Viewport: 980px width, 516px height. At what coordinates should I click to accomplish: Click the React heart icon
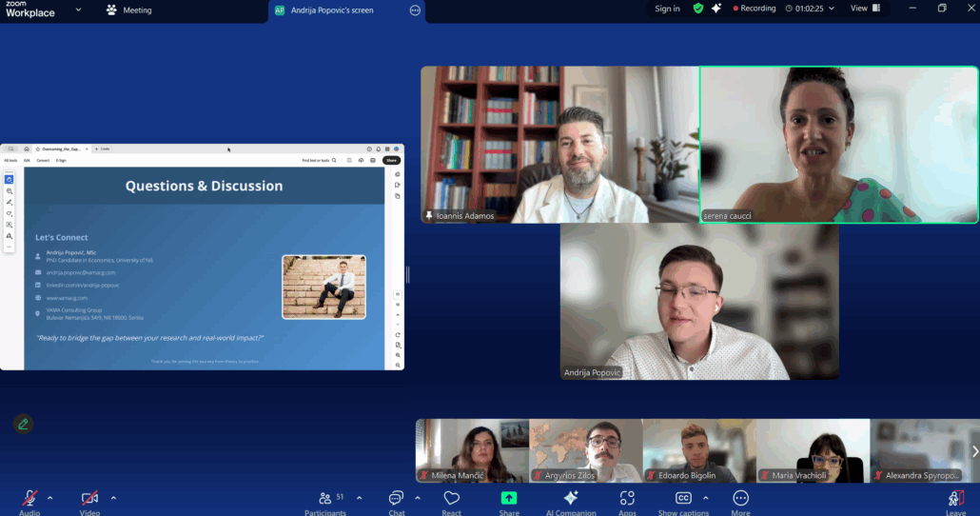click(452, 498)
